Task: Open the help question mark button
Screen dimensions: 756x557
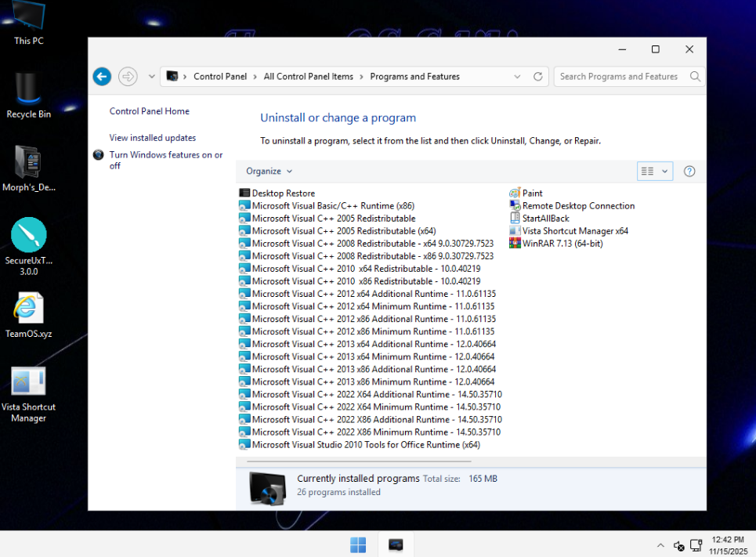Action: tap(689, 172)
